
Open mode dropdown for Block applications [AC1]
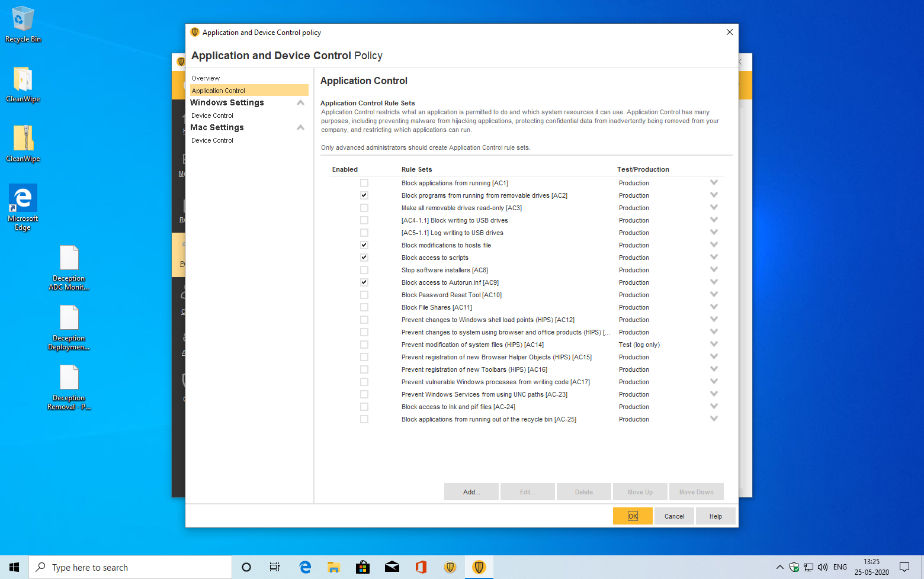[714, 182]
